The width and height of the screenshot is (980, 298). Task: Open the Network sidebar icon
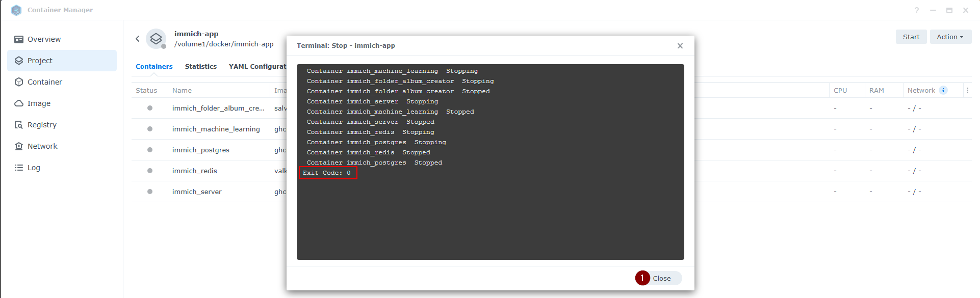pyautogui.click(x=19, y=146)
